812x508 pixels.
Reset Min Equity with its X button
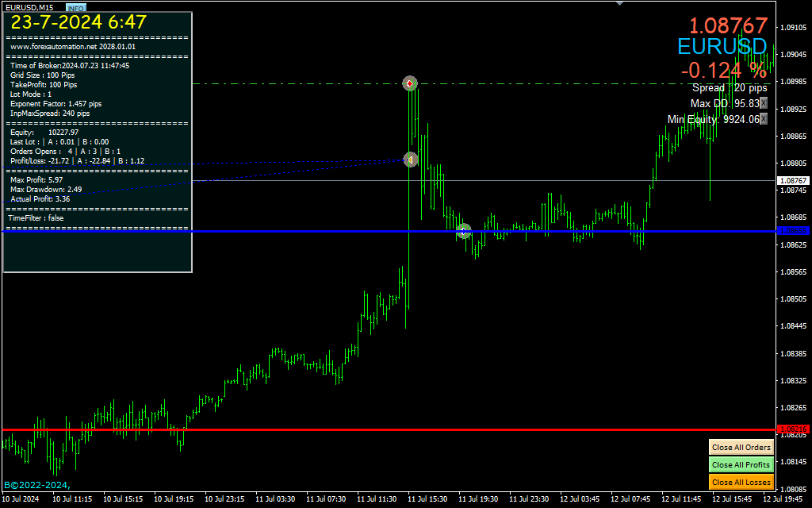[x=764, y=119]
